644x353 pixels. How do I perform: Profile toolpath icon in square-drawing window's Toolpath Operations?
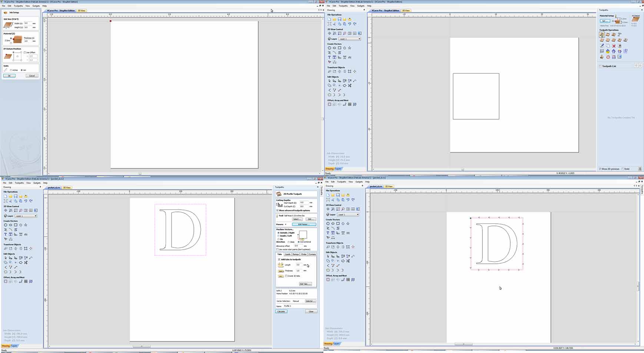coord(602,34)
